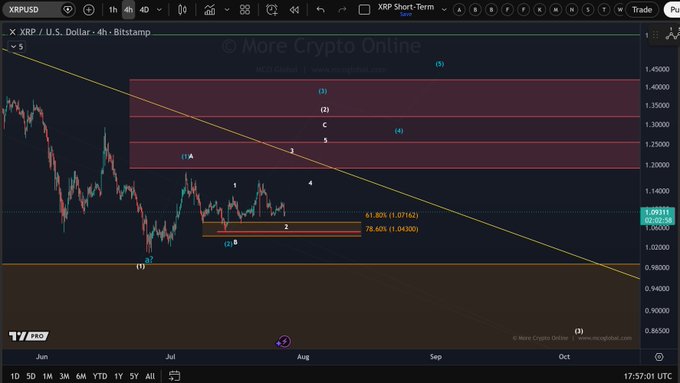Set range to YTD
This screenshot has height=383, width=680.
[x=100, y=376]
